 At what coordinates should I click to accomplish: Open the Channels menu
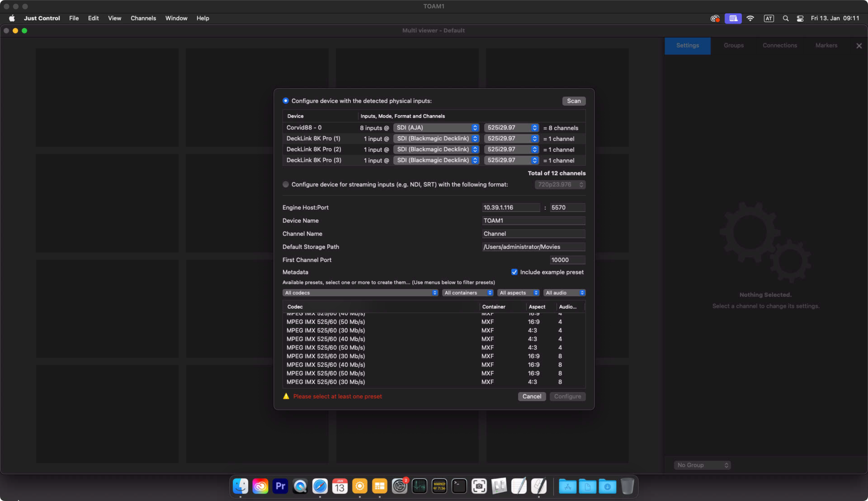143,18
